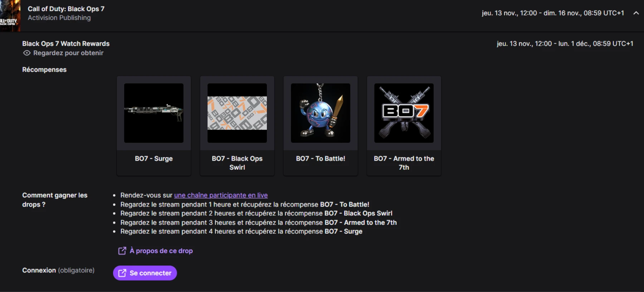
Task: Open the Call of Duty: Black Ops 7 title
Action: 66,9
